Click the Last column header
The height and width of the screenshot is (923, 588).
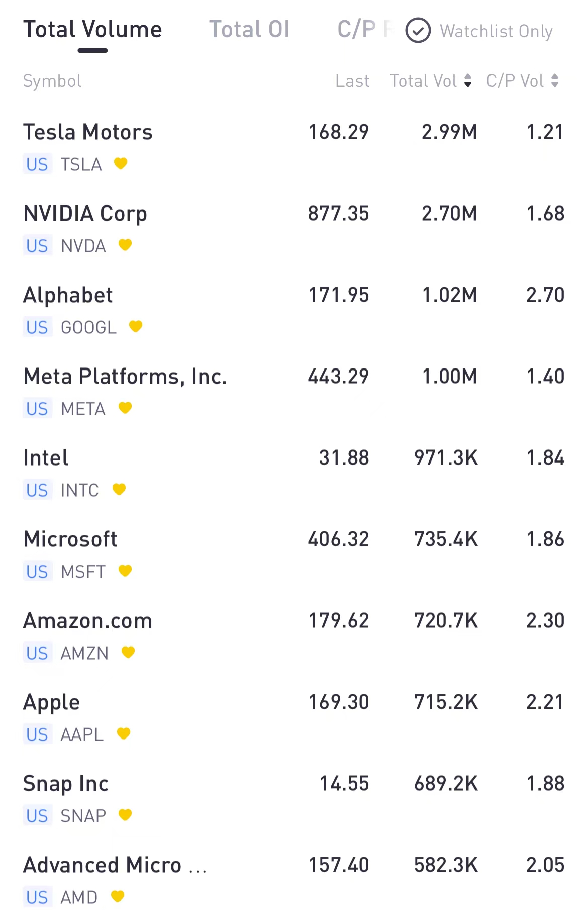point(352,81)
